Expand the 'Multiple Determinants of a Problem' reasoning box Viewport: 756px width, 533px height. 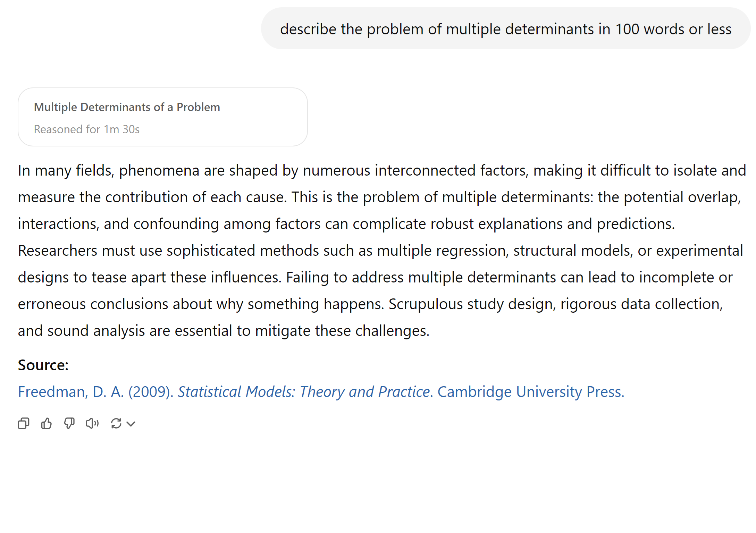tap(162, 117)
